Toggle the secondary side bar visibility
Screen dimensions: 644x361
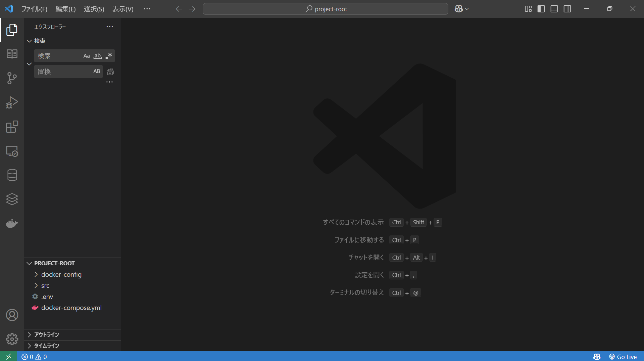pos(567,9)
